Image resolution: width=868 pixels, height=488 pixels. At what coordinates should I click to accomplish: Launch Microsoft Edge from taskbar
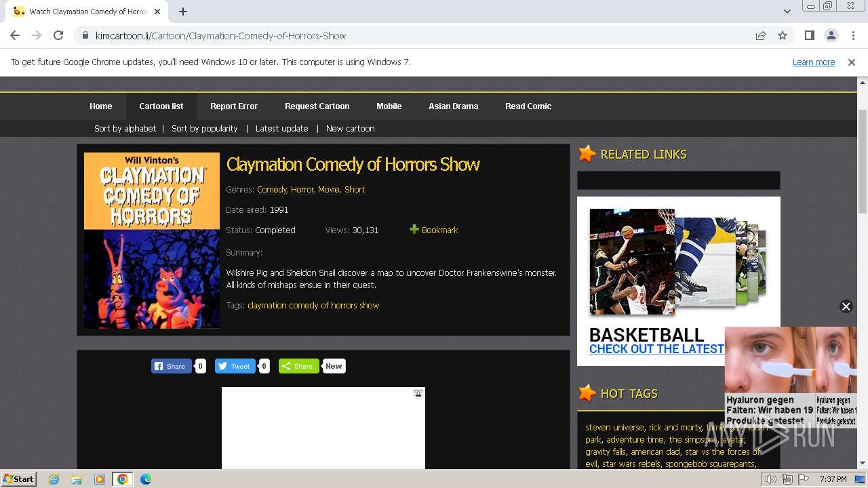146,479
